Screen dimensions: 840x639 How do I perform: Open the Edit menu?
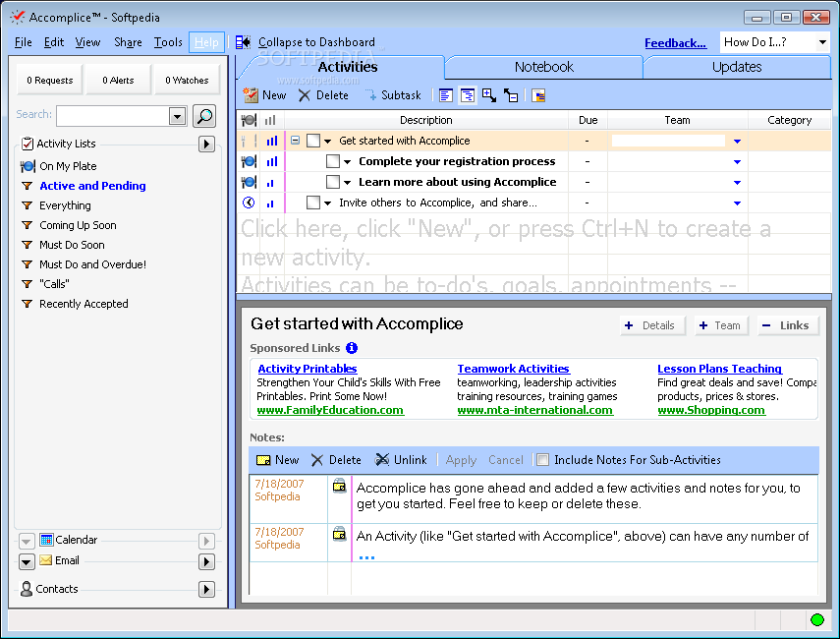(54, 42)
